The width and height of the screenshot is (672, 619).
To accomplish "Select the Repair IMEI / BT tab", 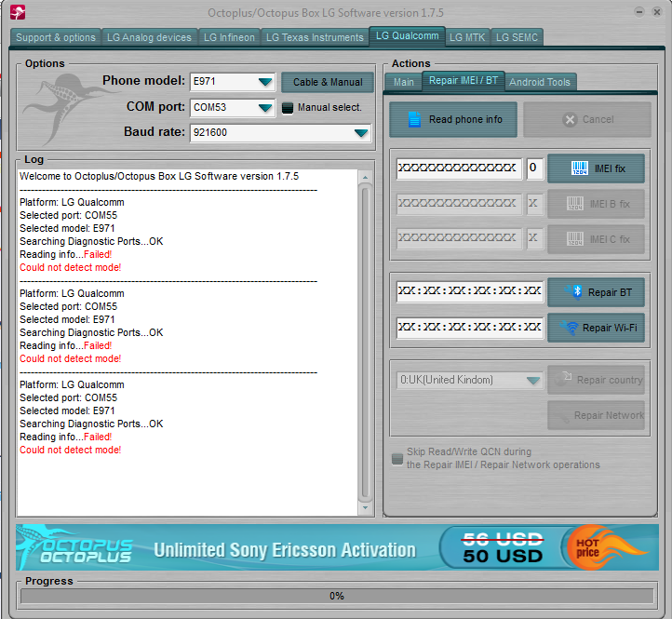I will click(x=464, y=81).
